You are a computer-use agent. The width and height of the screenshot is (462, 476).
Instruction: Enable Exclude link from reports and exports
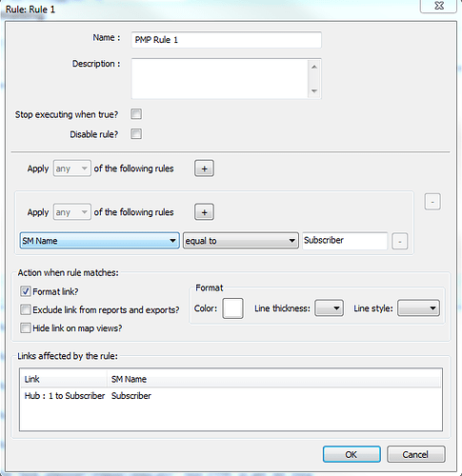(x=26, y=309)
